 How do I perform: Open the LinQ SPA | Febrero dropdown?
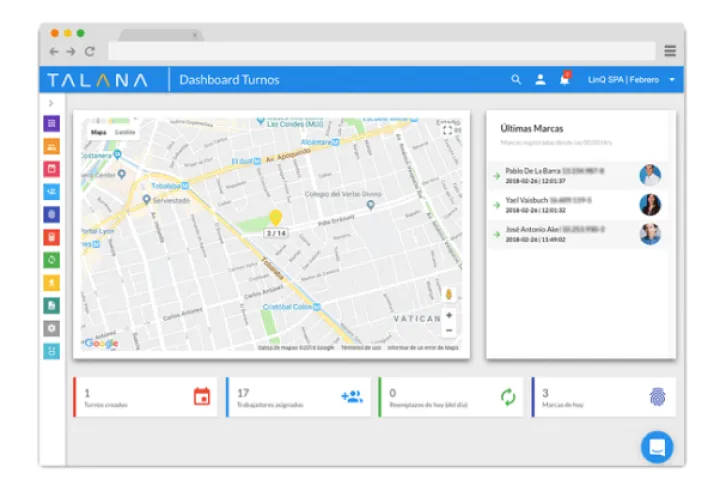631,80
